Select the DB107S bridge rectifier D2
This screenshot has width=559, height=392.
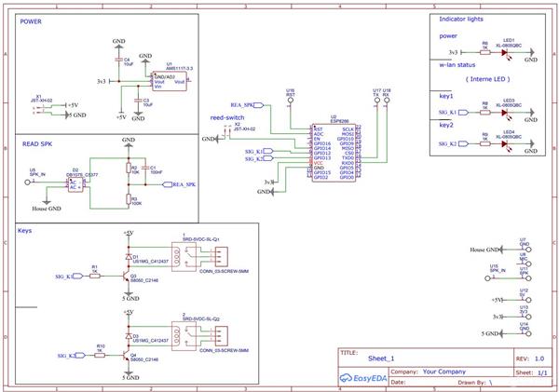coord(75,185)
